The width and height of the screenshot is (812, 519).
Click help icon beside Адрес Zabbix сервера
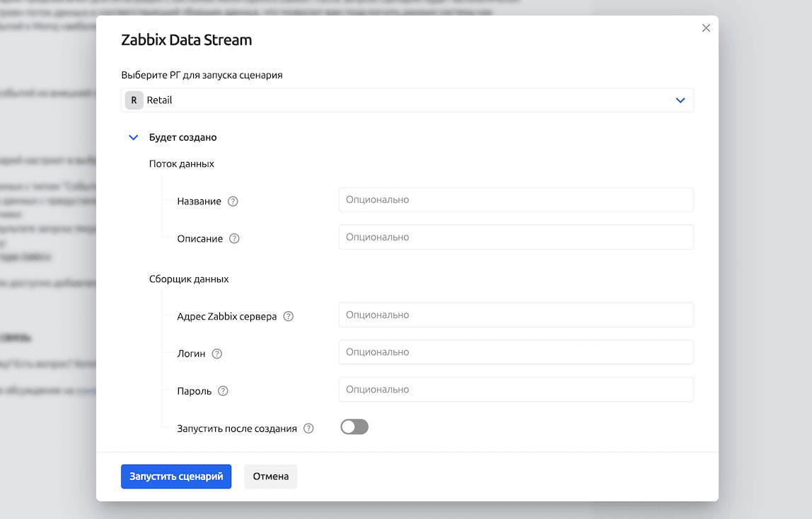289,317
